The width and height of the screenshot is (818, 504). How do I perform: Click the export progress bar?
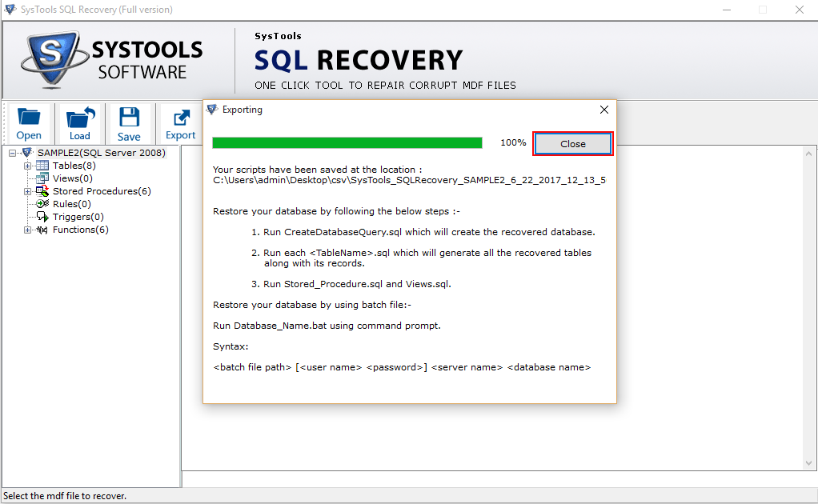(347, 143)
